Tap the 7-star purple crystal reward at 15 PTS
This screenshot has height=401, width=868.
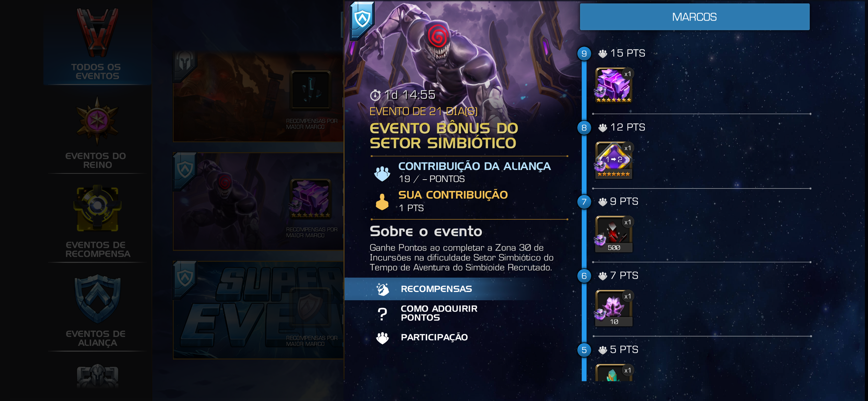(614, 85)
